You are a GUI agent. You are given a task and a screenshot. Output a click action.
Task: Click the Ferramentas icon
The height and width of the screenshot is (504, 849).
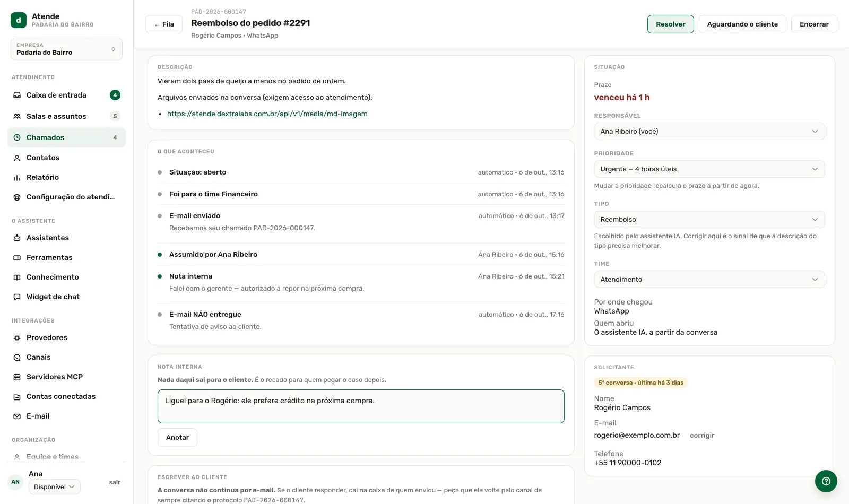pyautogui.click(x=17, y=257)
